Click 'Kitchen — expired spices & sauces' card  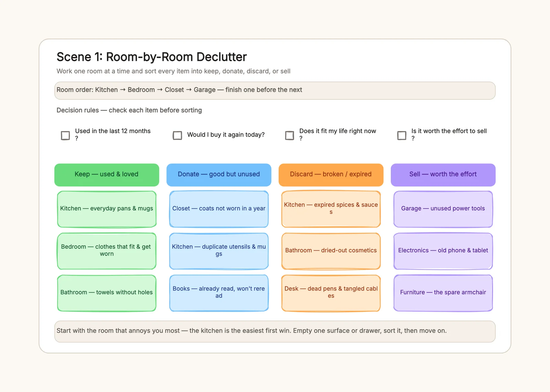click(331, 209)
